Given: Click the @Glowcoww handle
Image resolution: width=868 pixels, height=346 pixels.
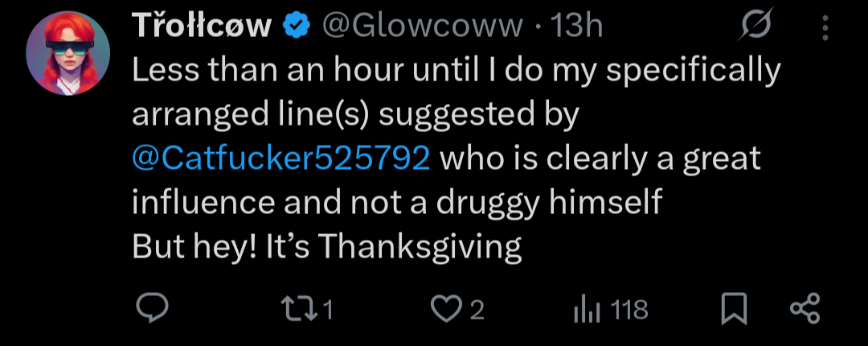Looking at the screenshot, I should (x=422, y=27).
